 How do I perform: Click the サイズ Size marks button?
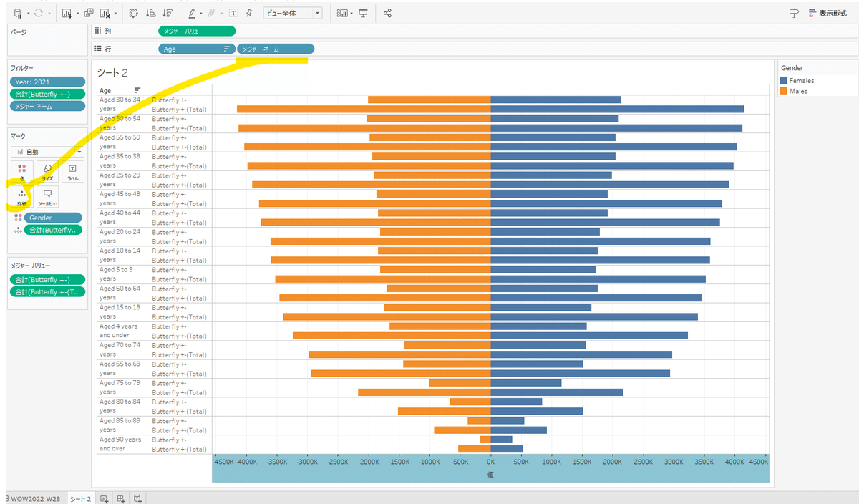pyautogui.click(x=47, y=172)
